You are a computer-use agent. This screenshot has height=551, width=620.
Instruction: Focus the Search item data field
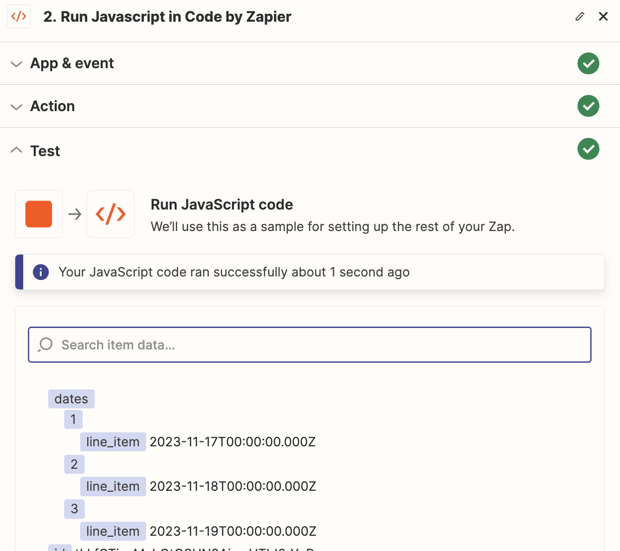310,345
